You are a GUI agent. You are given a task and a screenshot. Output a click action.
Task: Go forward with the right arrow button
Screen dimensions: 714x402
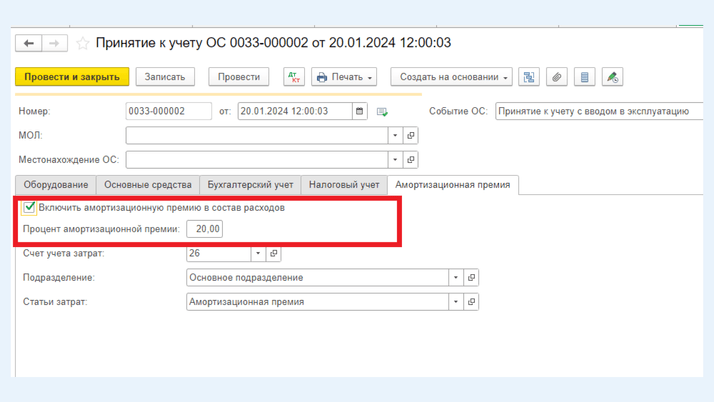[55, 43]
